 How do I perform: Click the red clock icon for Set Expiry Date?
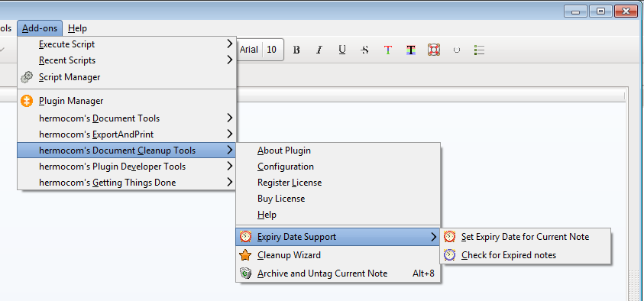click(x=450, y=237)
